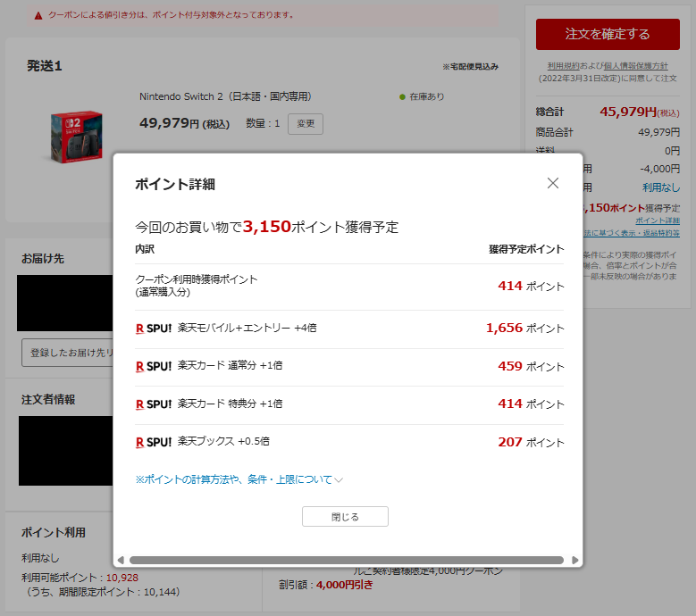Image resolution: width=696 pixels, height=616 pixels.
Task: Close the ポイント詳細 dialog with X icon
Action: point(553,183)
